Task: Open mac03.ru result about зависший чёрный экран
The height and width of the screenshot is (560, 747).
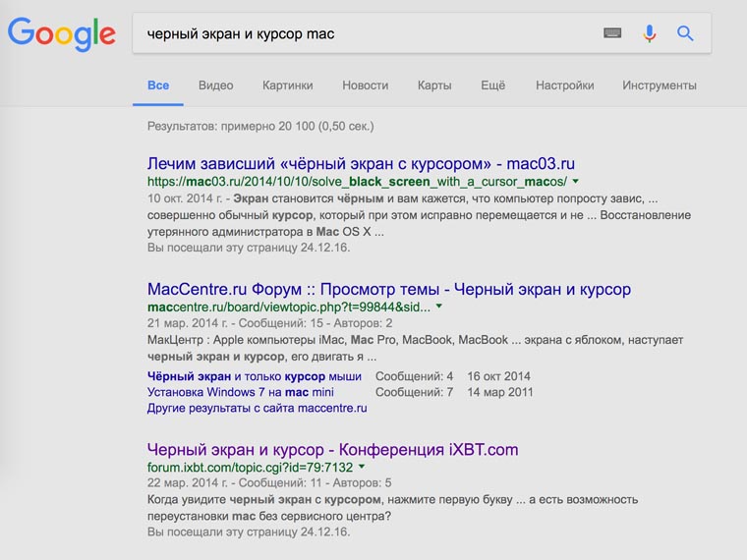Action: [x=361, y=163]
